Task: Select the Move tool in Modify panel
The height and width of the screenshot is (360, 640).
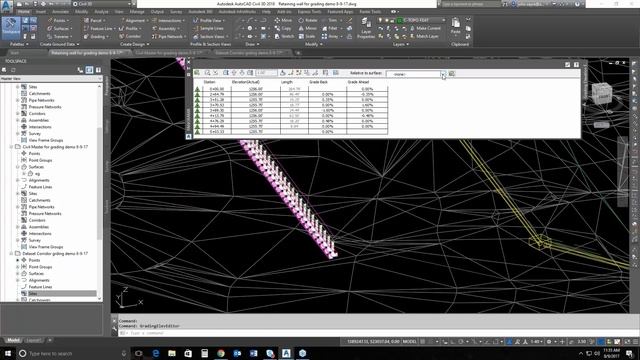Action: click(x=283, y=20)
